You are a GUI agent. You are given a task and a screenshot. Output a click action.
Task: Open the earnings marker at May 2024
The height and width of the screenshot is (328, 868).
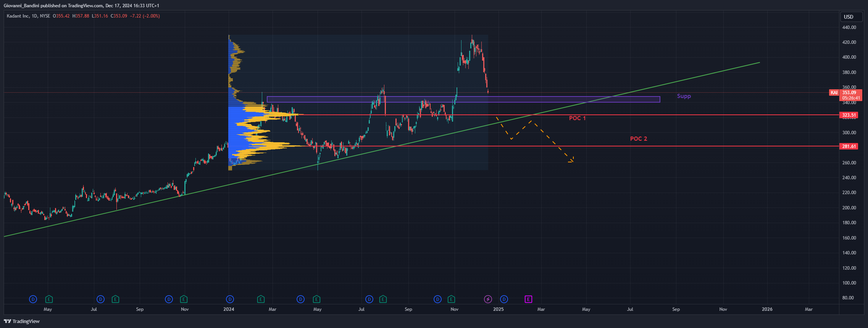pyautogui.click(x=316, y=299)
